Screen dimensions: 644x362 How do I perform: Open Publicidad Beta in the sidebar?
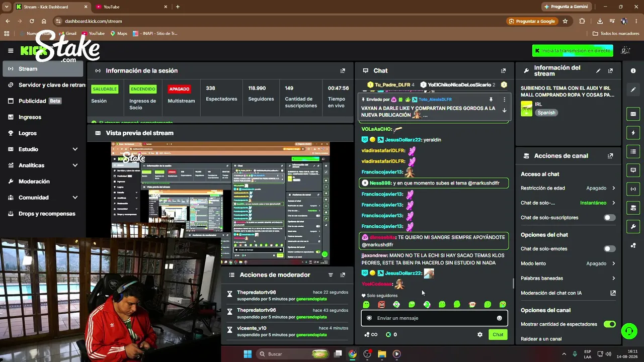(x=42, y=101)
